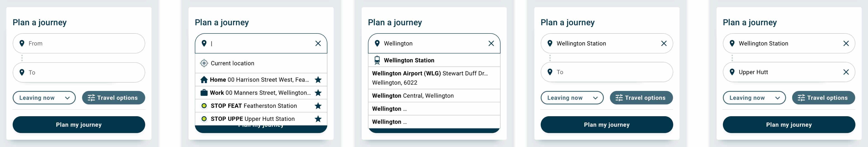
Task: Open Travel options beside empty From form
Action: [x=113, y=98]
